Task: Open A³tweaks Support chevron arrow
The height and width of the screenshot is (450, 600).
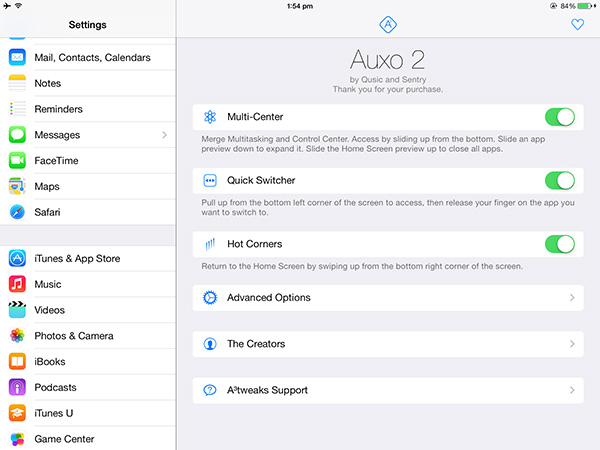Action: pyautogui.click(x=572, y=390)
